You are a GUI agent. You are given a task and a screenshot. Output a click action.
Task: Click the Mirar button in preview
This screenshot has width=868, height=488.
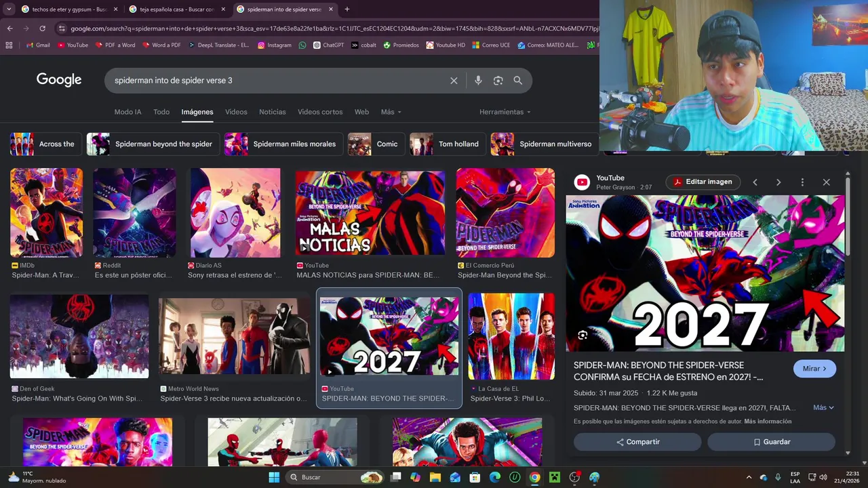coord(814,369)
